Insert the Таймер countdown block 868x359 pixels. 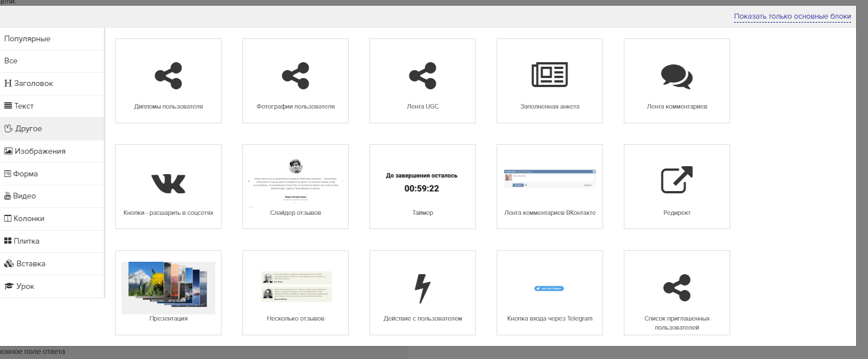pos(422,183)
